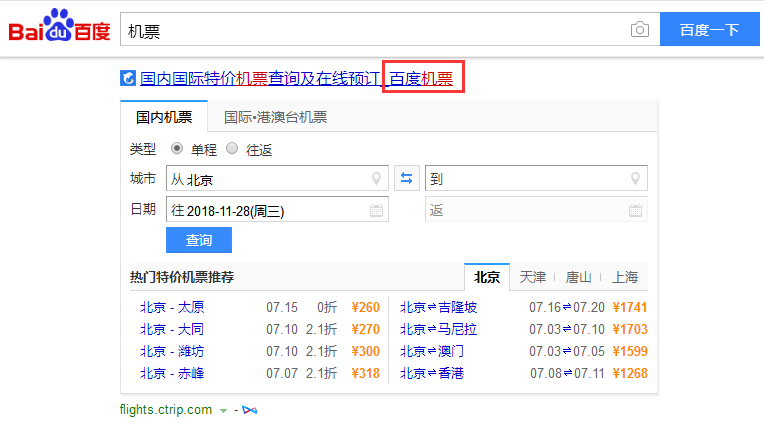Click 百度一下 search button
The height and width of the screenshot is (432, 764).
[x=709, y=30]
